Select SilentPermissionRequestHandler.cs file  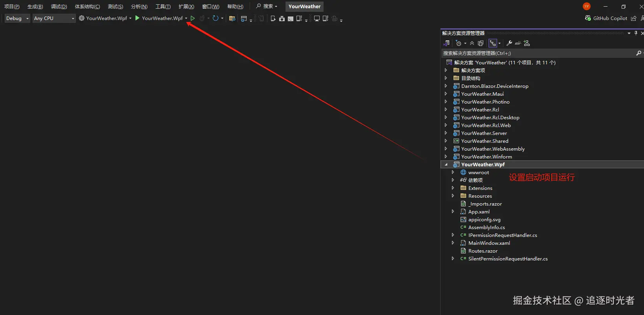(508, 259)
